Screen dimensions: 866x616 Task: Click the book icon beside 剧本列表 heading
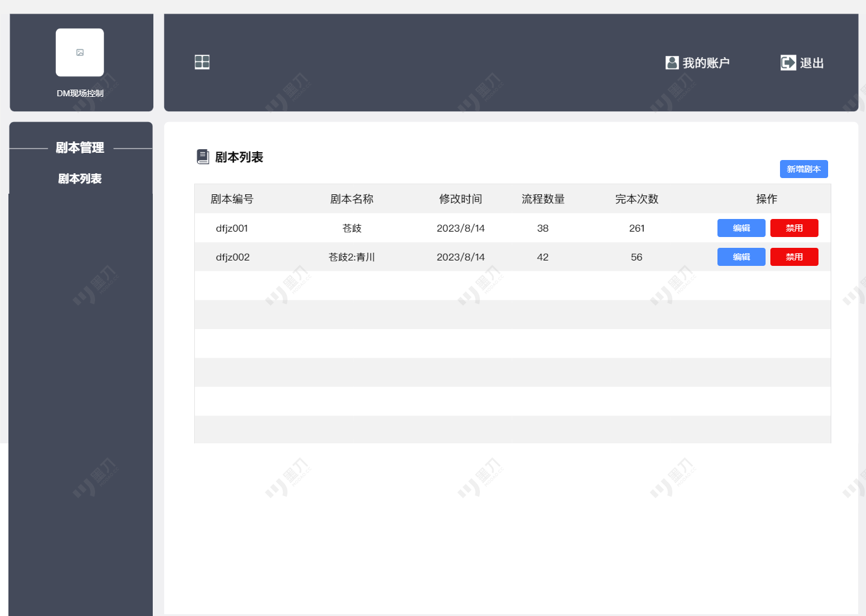(x=203, y=156)
